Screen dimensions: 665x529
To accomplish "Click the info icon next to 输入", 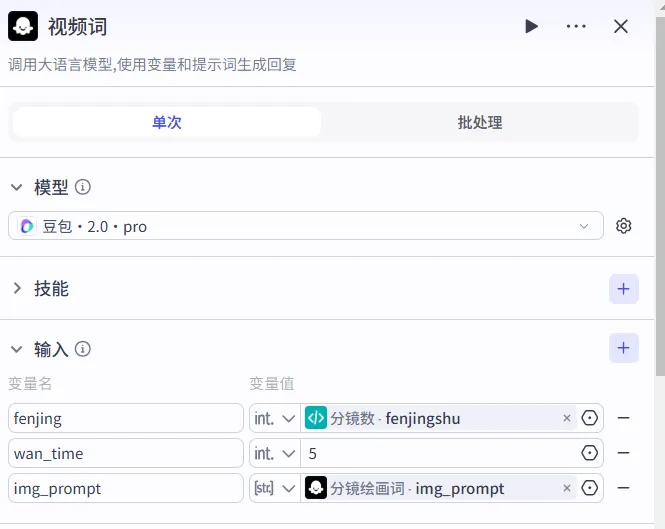I will (84, 349).
